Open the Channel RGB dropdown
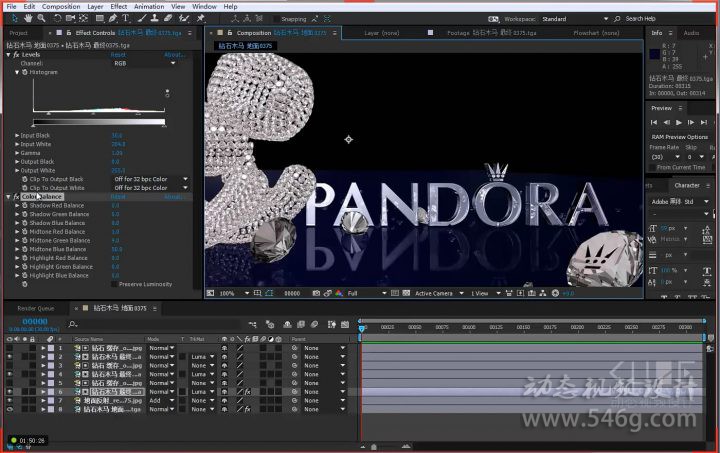The height and width of the screenshot is (453, 720). pyautogui.click(x=144, y=63)
